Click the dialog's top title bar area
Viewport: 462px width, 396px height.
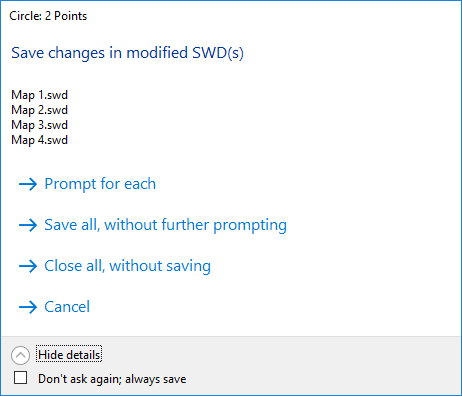[x=231, y=16]
